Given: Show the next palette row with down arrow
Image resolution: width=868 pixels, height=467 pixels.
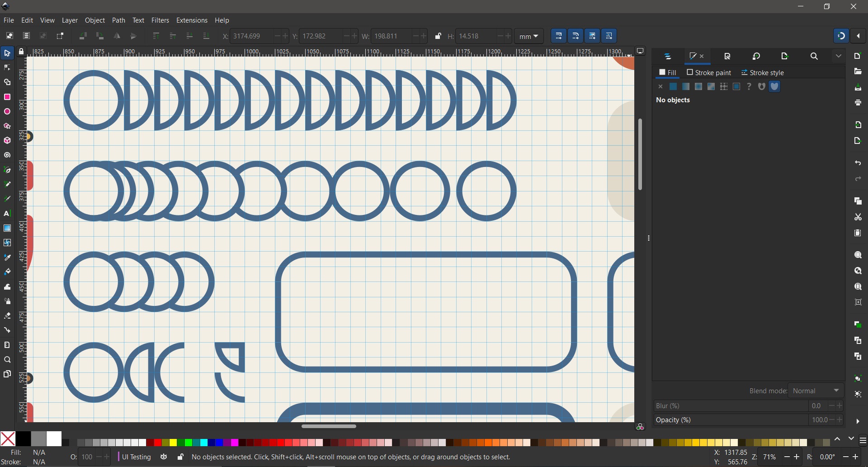Looking at the screenshot, I should tap(851, 439).
